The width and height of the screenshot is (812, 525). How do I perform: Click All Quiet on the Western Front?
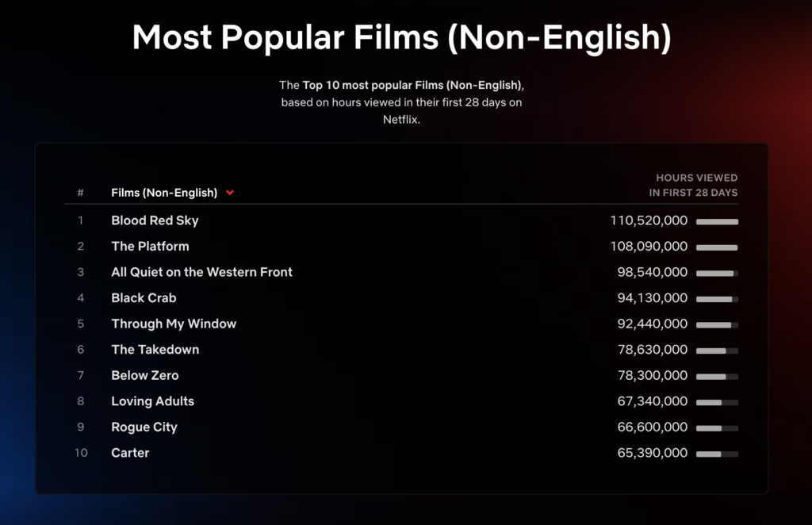click(201, 272)
